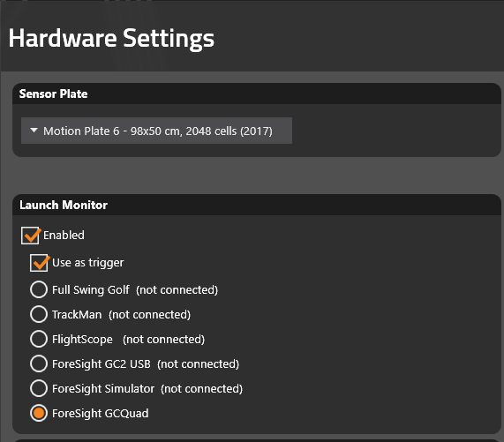Click the ForeSight GCQuad text label
This screenshot has width=504, height=442.
(x=101, y=414)
